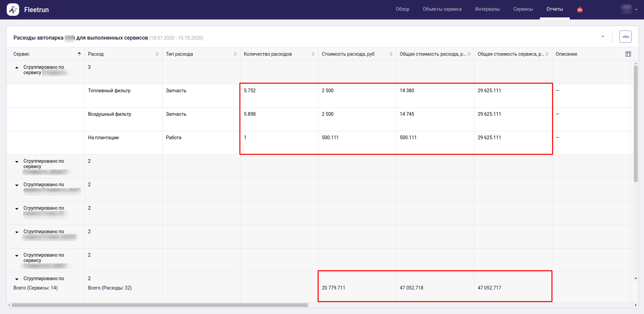Collapse the report panel with the up arrow
Screen dimensions: 644x314
[x=603, y=37]
